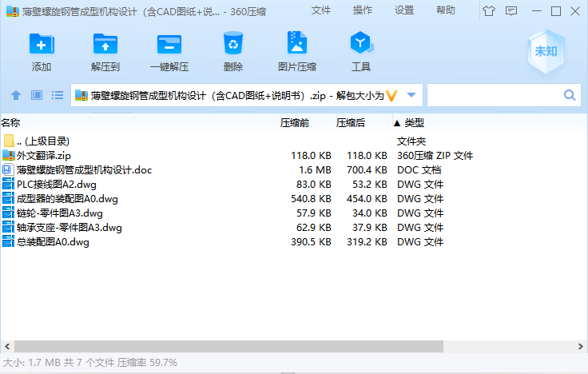Sort by the 压缩前 column header
Viewport: 588px width, 374px height.
(x=295, y=122)
